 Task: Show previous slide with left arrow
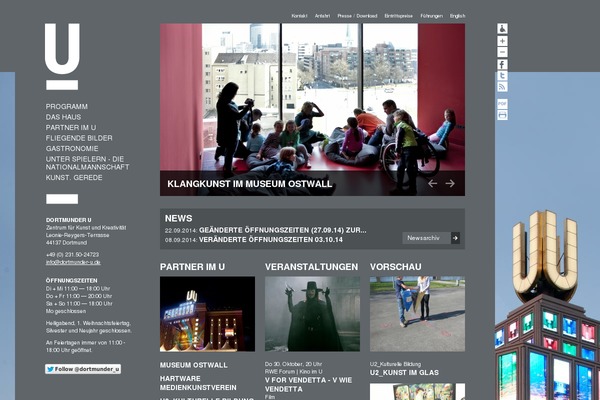point(432,183)
